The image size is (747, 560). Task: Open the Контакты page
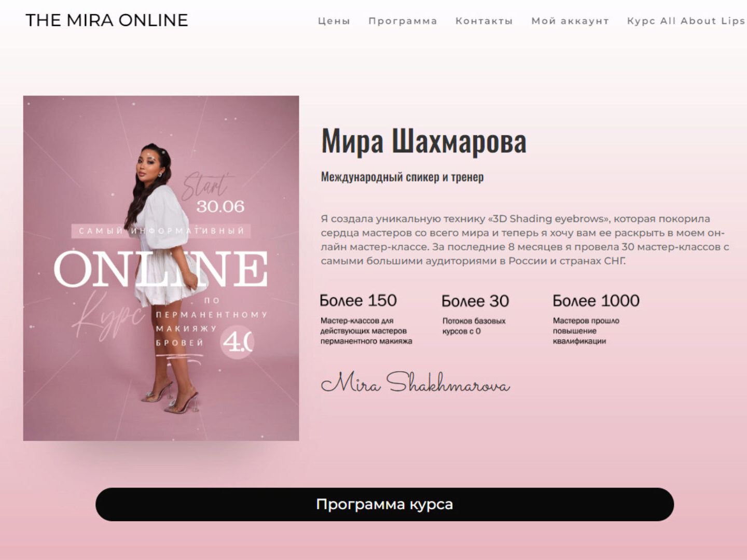click(x=484, y=21)
